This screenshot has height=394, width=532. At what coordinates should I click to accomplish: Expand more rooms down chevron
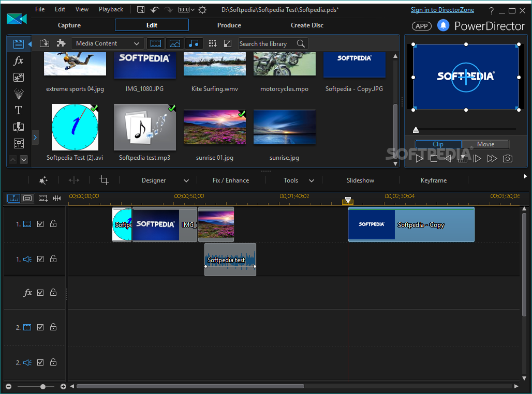click(x=24, y=159)
